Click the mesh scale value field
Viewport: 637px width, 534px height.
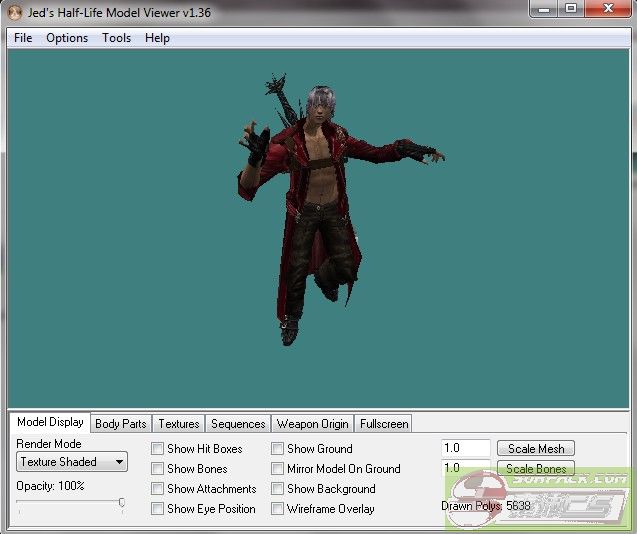(x=466, y=448)
